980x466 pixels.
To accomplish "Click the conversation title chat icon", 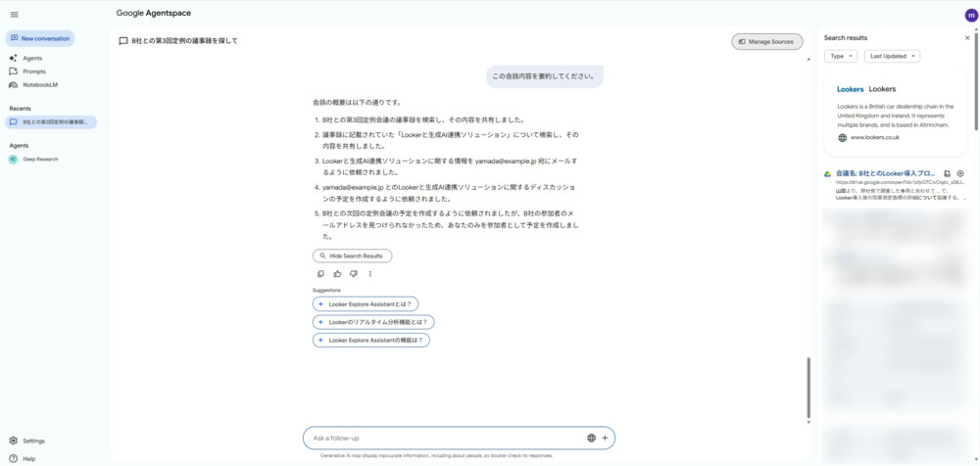I will click(x=123, y=41).
